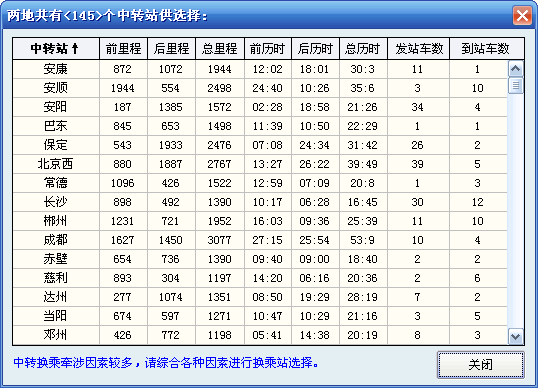The width and height of the screenshot is (538, 388).
Task: Select the 当阳 station row
Action: (260, 316)
